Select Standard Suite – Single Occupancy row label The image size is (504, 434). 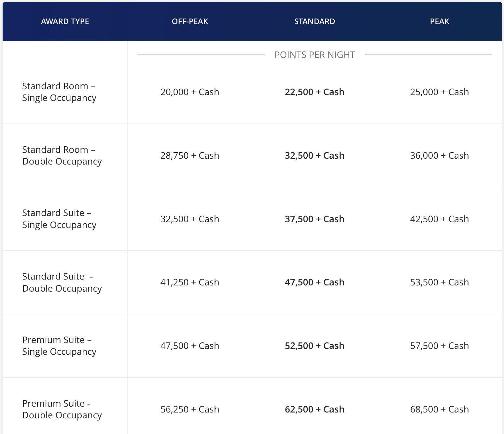click(59, 219)
